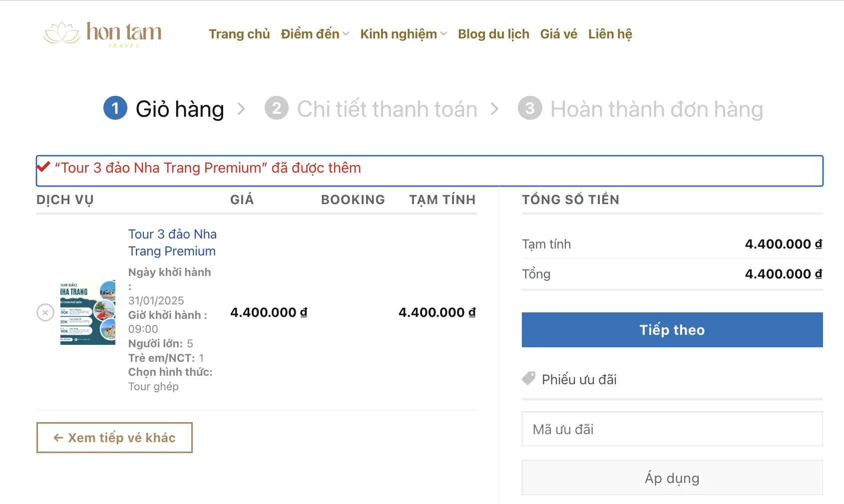Open the Giá vé page
The height and width of the screenshot is (504, 844).
coord(558,34)
